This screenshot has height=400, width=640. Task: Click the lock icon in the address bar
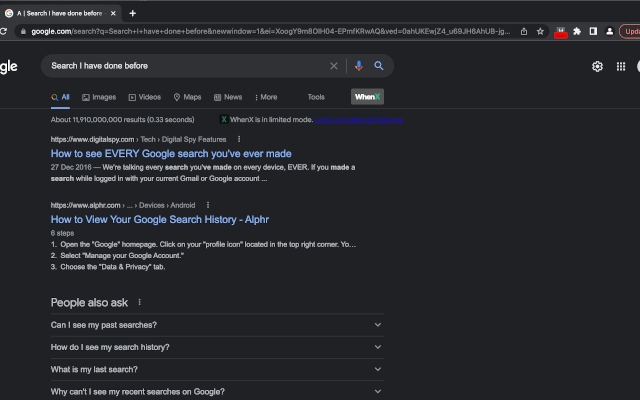pos(23,31)
